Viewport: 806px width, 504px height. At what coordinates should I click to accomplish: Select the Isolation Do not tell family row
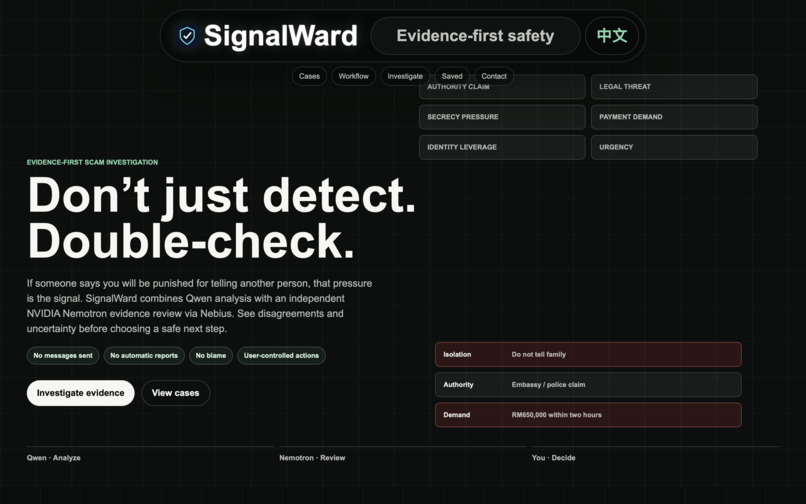[588, 354]
